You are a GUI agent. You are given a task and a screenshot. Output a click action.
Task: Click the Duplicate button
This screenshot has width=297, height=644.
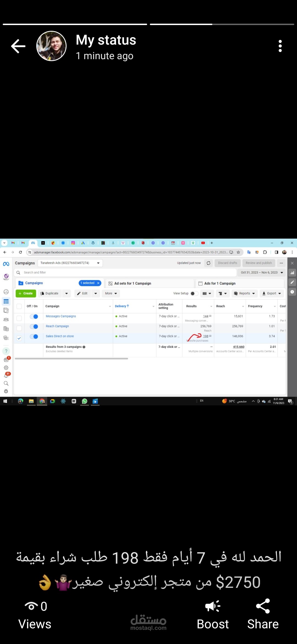(x=50, y=293)
